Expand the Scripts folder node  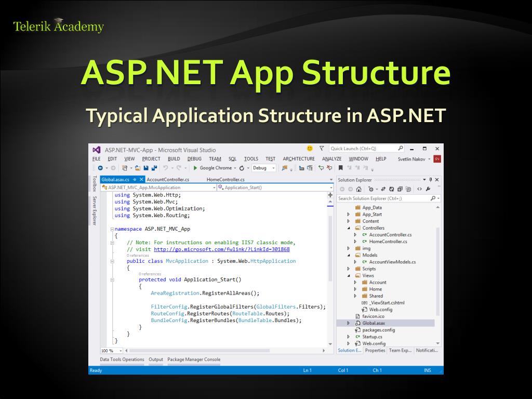[348, 269]
